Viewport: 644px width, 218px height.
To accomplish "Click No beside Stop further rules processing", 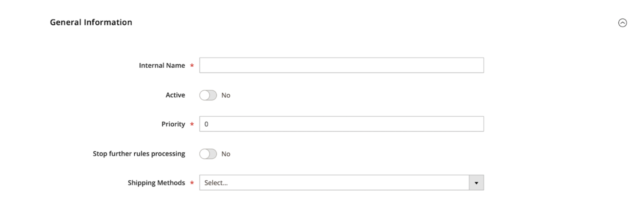I will [x=226, y=154].
